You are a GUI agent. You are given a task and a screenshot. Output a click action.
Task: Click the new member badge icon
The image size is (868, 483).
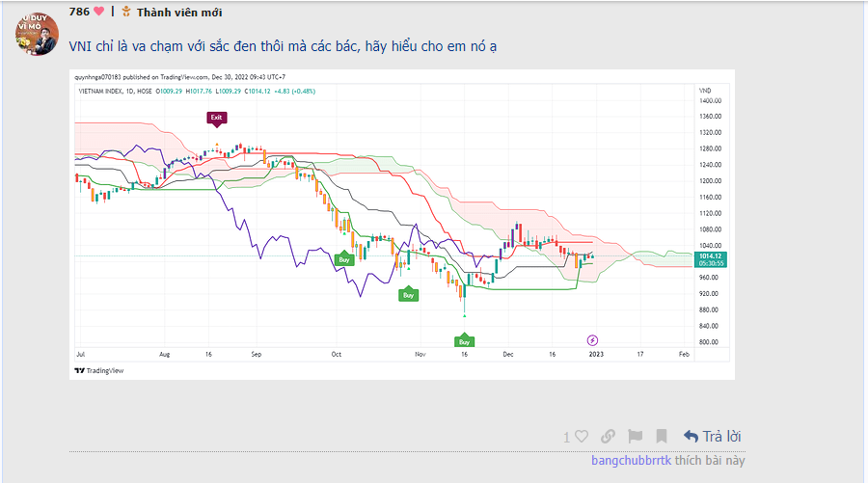coord(126,12)
